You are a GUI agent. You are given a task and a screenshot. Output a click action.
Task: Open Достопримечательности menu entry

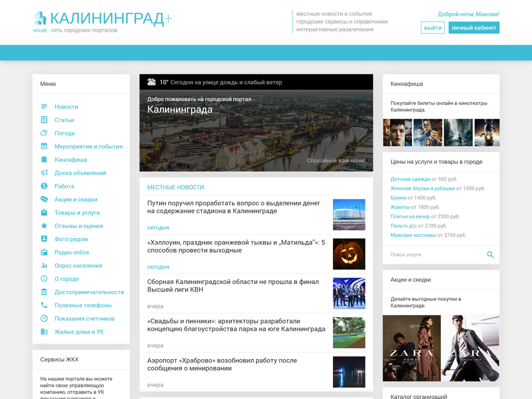[x=89, y=292]
